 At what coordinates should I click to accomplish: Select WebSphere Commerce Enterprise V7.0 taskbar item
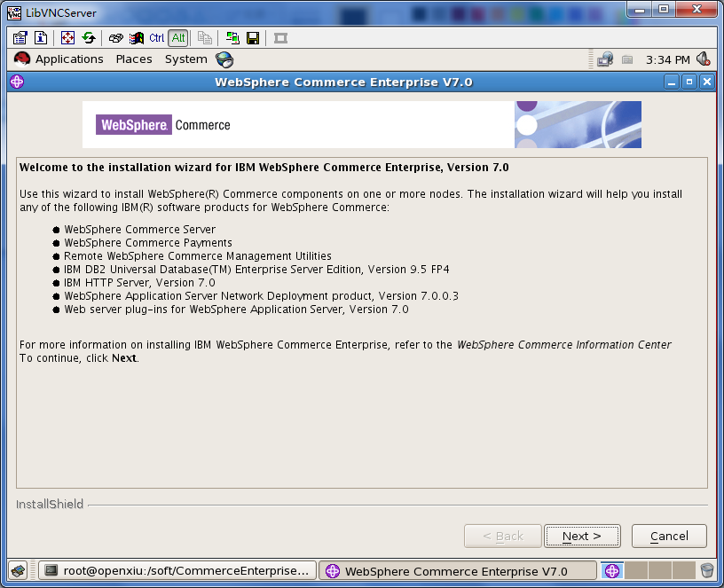point(458,571)
